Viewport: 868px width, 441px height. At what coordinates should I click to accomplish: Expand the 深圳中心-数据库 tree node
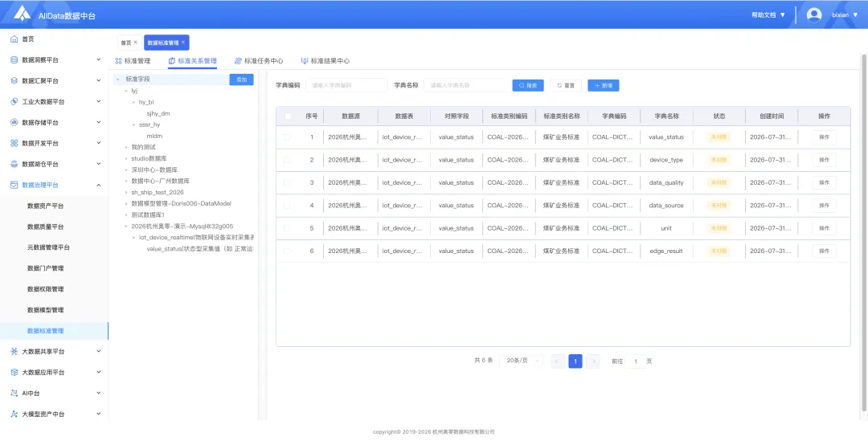(x=126, y=169)
